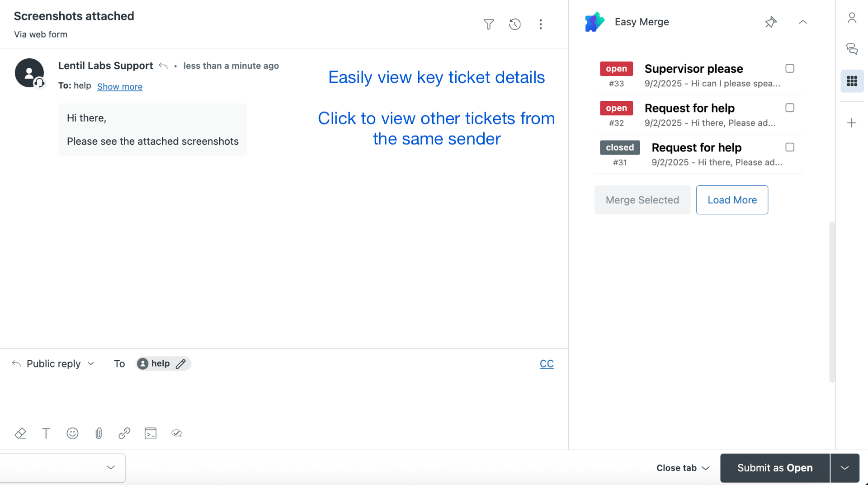Open the Close tab menu
The height and width of the screenshot is (485, 868).
coord(683,468)
